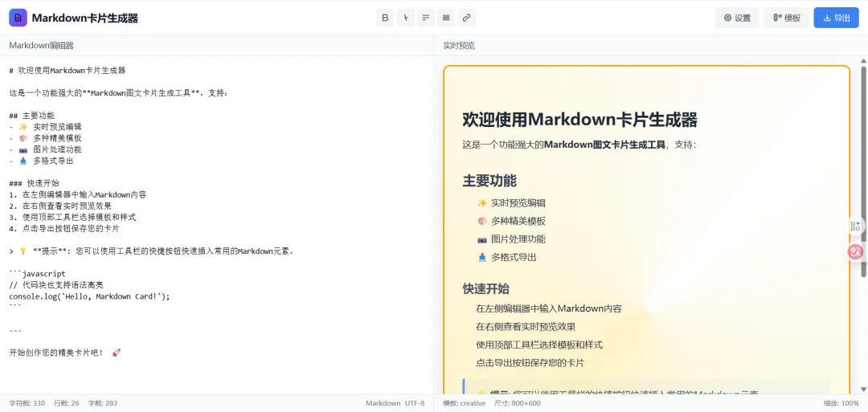Click the preview pane vertical scrollbar thumb
The image size is (868, 412).
[863, 171]
